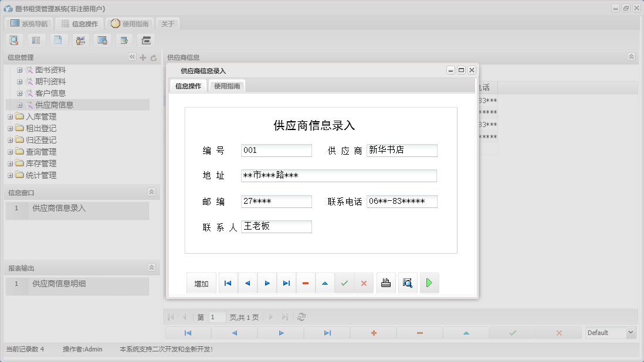The height and width of the screenshot is (362, 644).
Task: Open the list view icon in the toolbar
Action: click(36, 40)
